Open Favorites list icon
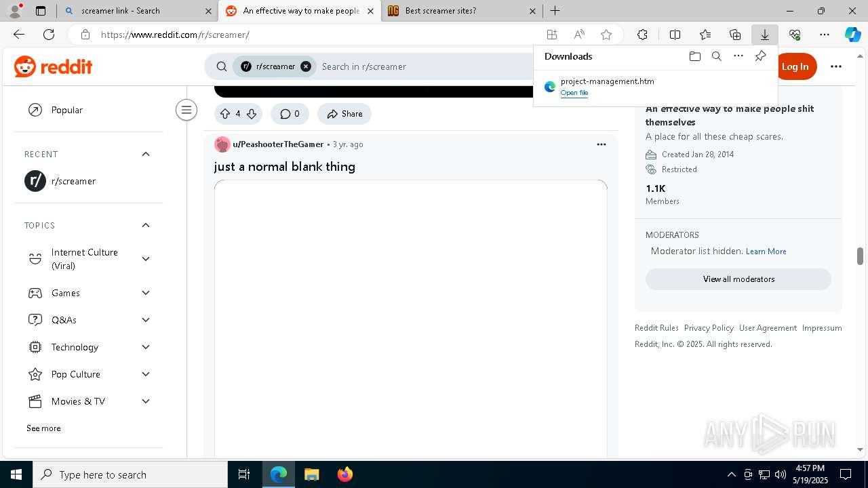The width and height of the screenshot is (868, 488). click(705, 35)
